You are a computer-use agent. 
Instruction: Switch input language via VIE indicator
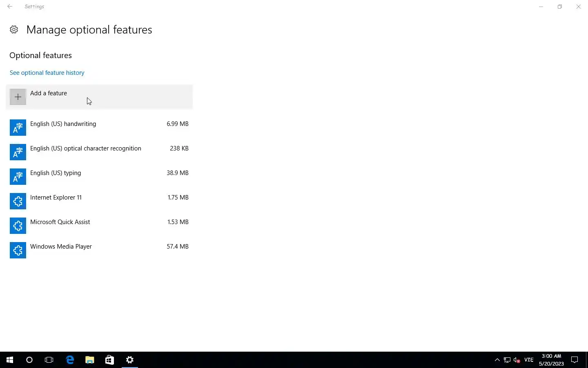click(529, 360)
